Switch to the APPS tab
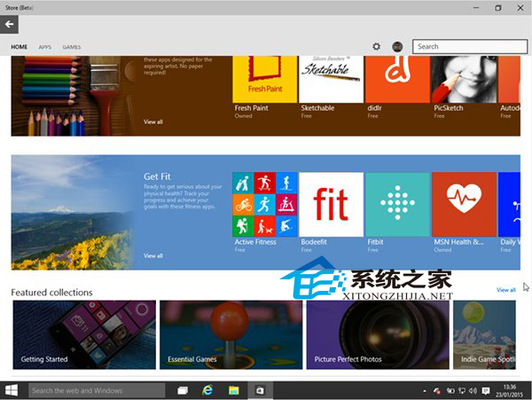 [45, 47]
